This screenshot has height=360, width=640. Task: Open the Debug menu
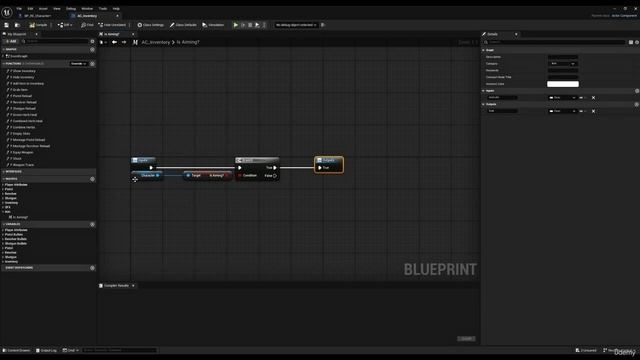click(71, 9)
